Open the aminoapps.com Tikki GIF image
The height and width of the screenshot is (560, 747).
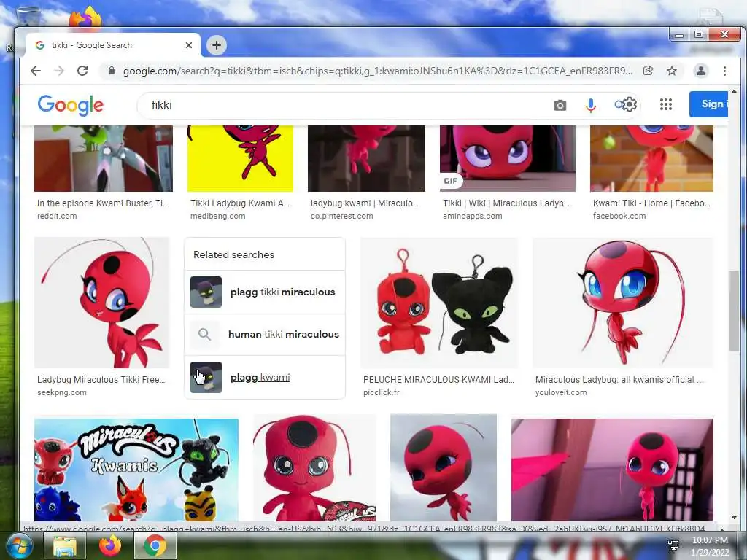[x=508, y=158]
